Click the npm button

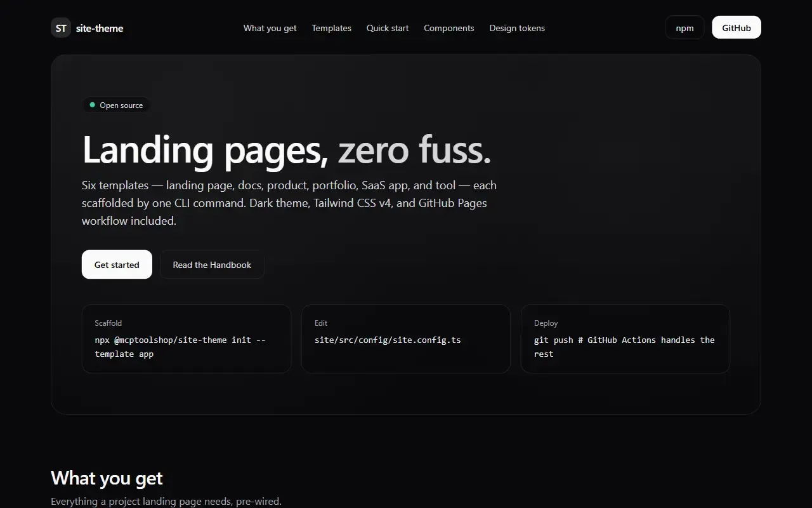coord(684,27)
